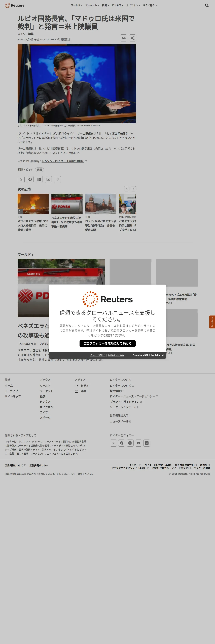Click お問合せはこちら link in popup
The image size is (215, 644).
coord(116,355)
